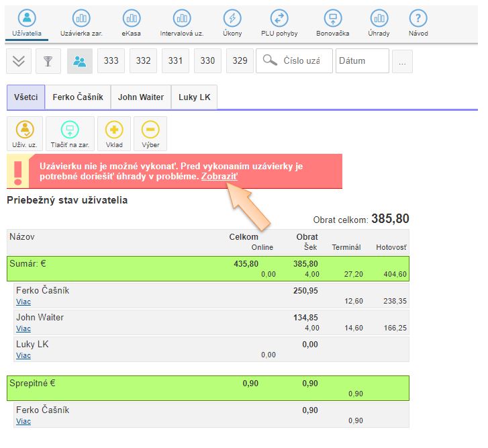
Task: Expand the double chevron collapse button
Action: (x=19, y=61)
